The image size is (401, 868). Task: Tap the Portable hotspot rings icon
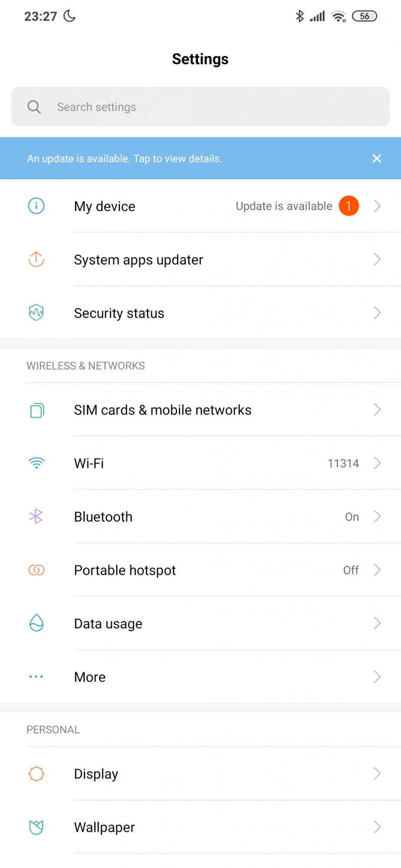pos(36,570)
